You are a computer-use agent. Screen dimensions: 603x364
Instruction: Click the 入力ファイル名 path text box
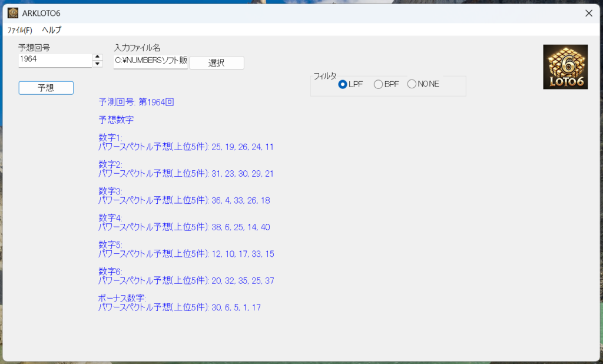(150, 61)
